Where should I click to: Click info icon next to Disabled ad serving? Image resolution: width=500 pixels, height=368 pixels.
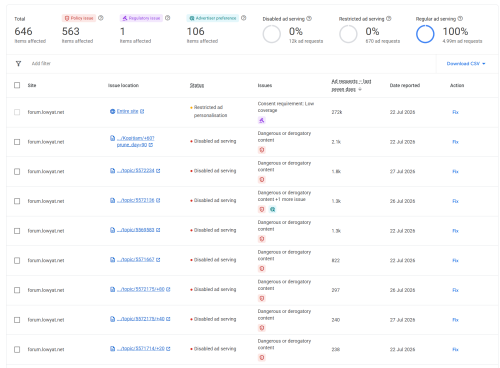click(x=309, y=19)
